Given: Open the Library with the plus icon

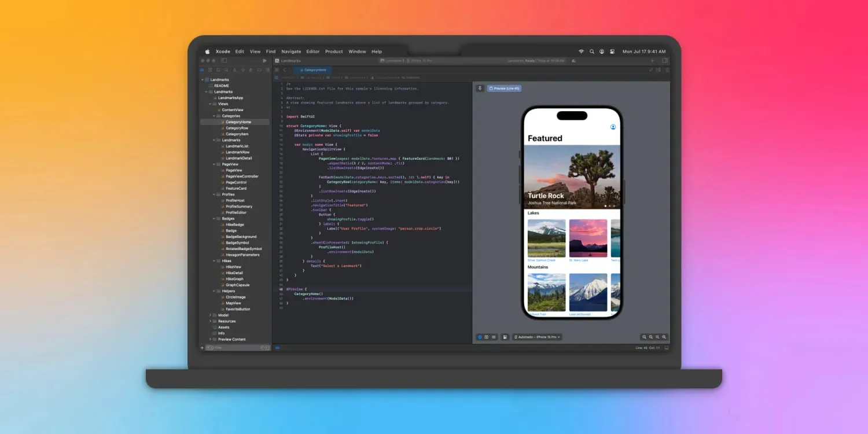Looking at the screenshot, I should 652,60.
